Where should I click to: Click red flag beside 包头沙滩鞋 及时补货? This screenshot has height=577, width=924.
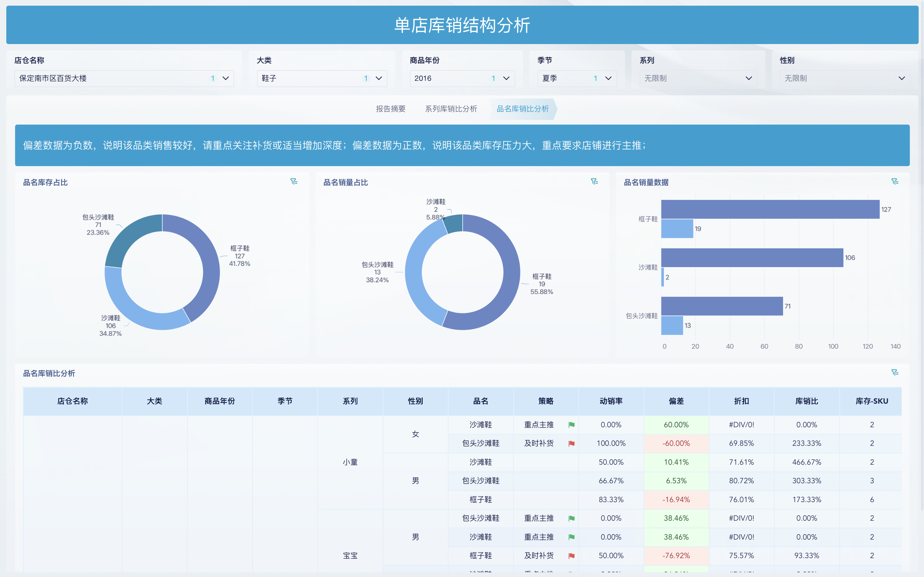tap(571, 443)
